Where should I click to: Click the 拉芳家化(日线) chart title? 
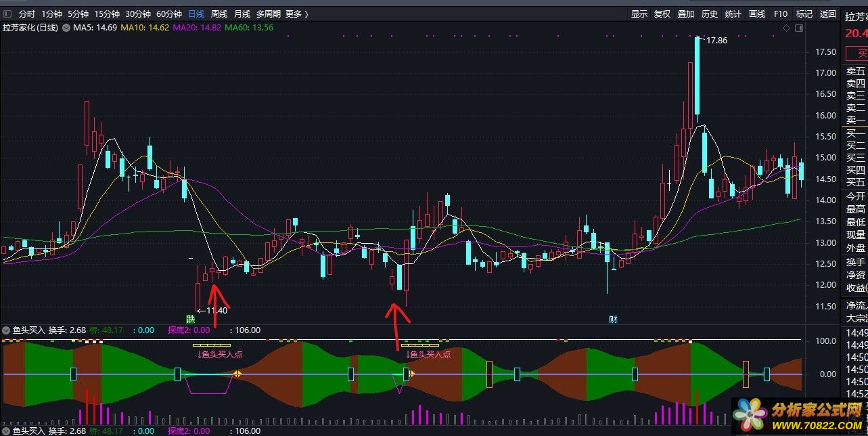pyautogui.click(x=31, y=28)
